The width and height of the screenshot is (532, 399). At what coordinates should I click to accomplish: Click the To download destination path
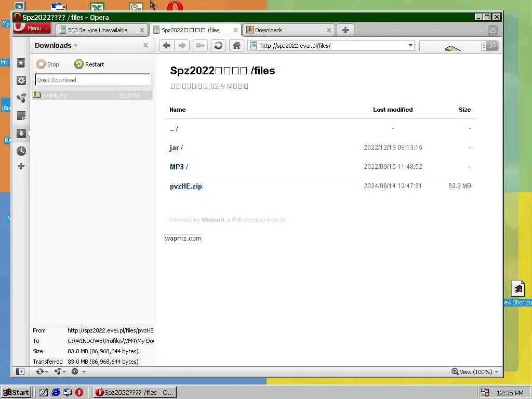tap(110, 341)
